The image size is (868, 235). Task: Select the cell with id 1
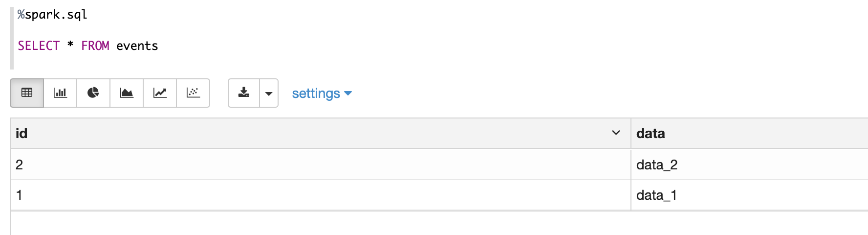pyautogui.click(x=20, y=195)
